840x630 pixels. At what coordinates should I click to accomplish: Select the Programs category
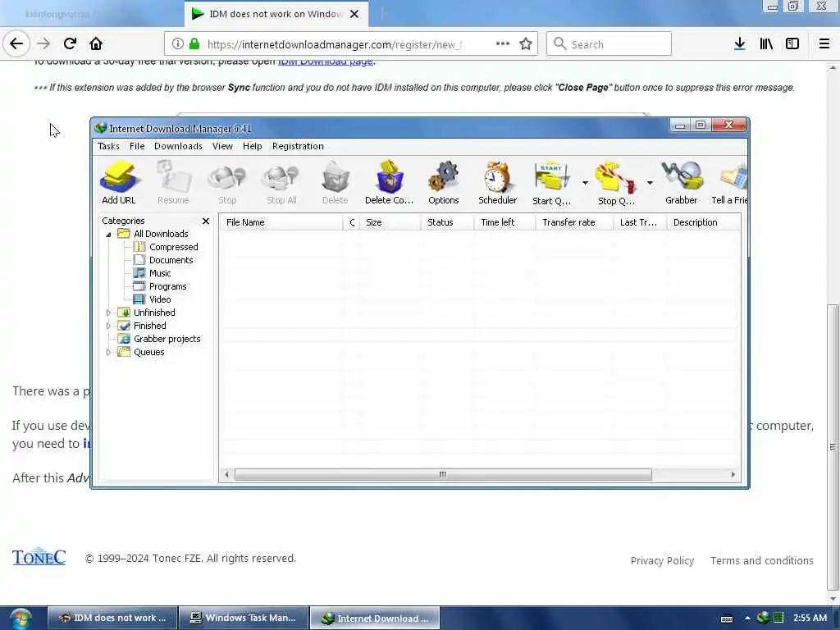[x=160, y=286]
